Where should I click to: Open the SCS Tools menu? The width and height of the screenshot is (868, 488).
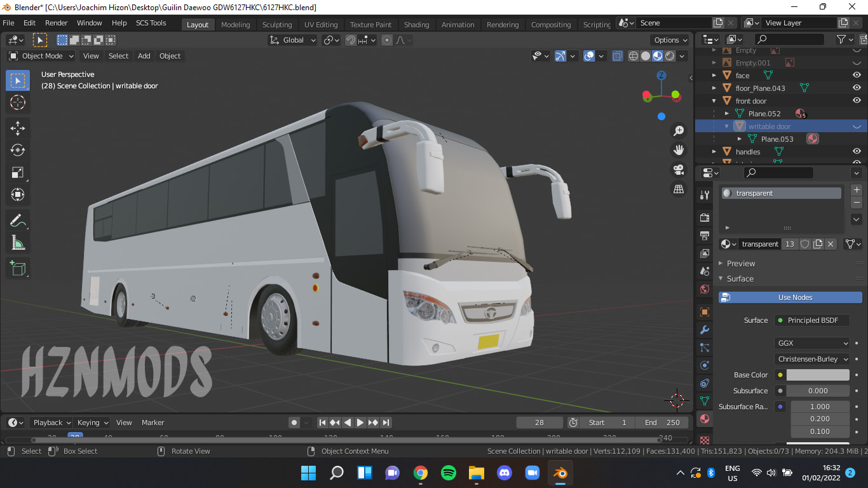[x=151, y=23]
